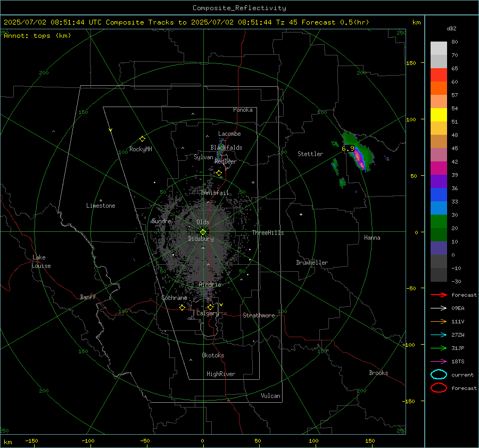Click the Drumheller city label

[x=312, y=263]
